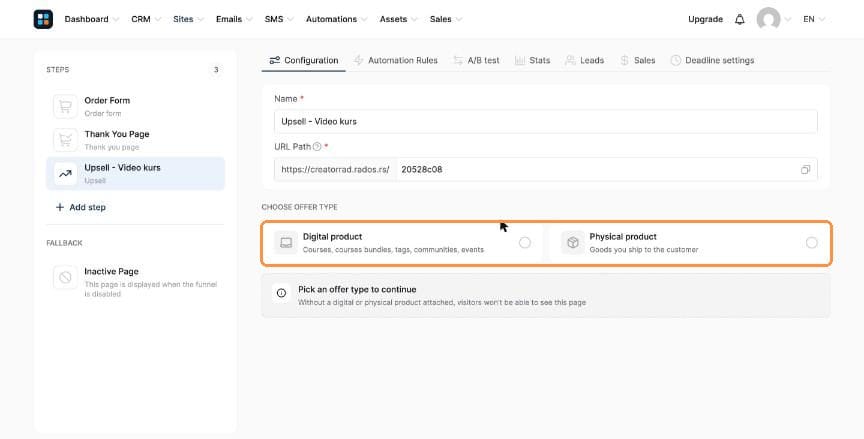This screenshot has height=439, width=864.
Task: Select Physical product radio button
Action: pyautogui.click(x=811, y=242)
